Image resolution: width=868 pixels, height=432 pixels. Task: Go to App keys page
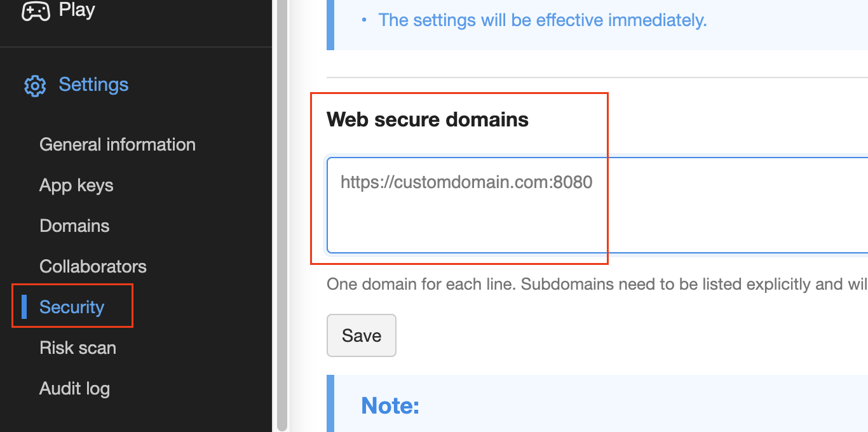76,186
